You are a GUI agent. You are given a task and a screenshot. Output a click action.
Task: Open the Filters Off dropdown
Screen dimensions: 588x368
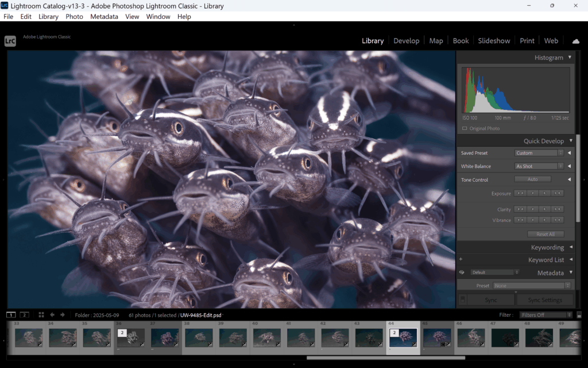point(546,315)
